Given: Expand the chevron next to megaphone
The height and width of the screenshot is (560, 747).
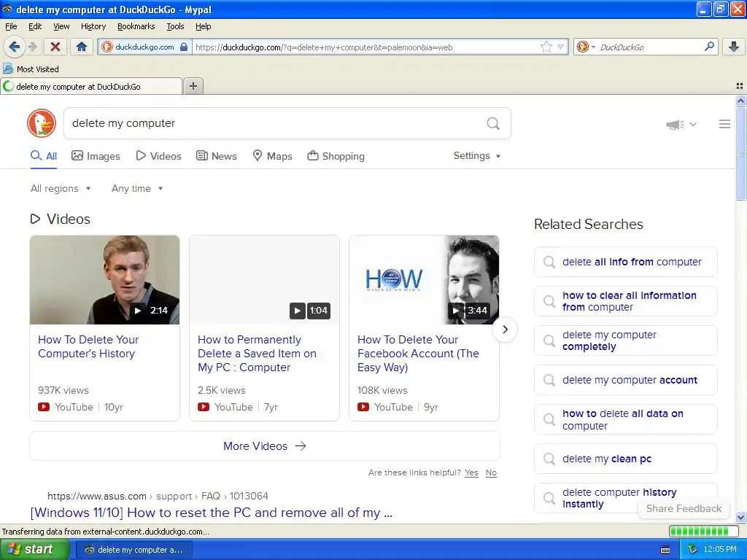Looking at the screenshot, I should (693, 124).
